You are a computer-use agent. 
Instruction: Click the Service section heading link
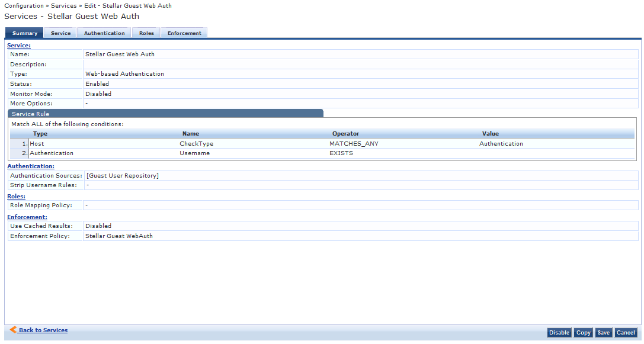click(19, 45)
